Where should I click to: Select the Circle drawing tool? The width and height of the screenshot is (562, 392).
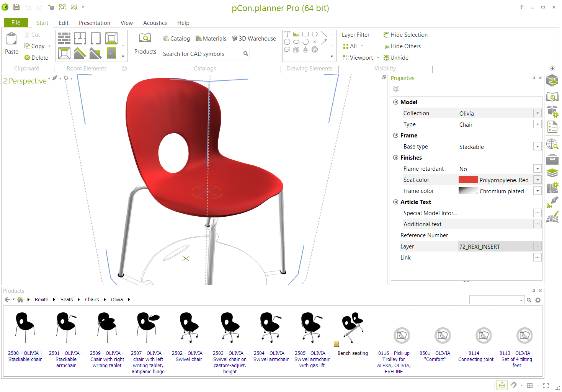[x=287, y=42]
